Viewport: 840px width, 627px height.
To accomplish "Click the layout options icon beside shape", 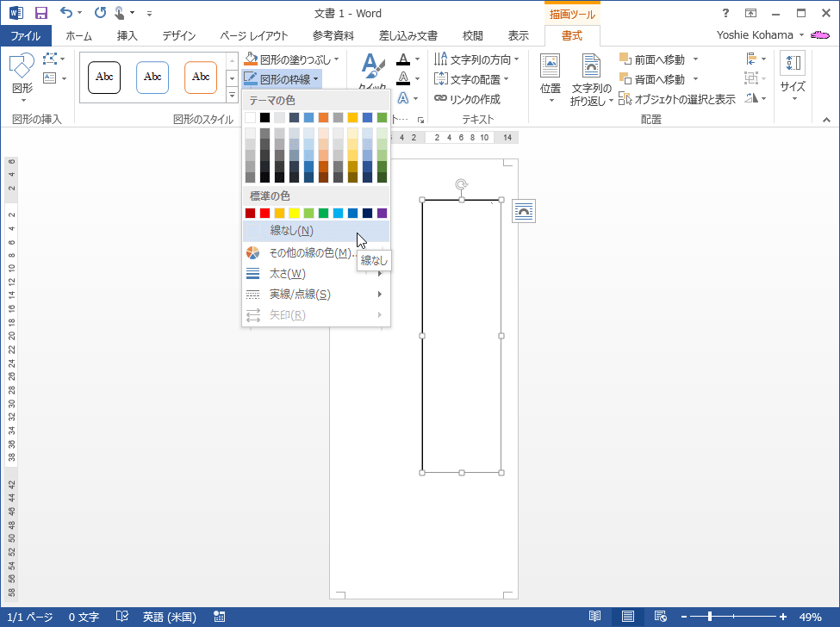I will pyautogui.click(x=524, y=212).
